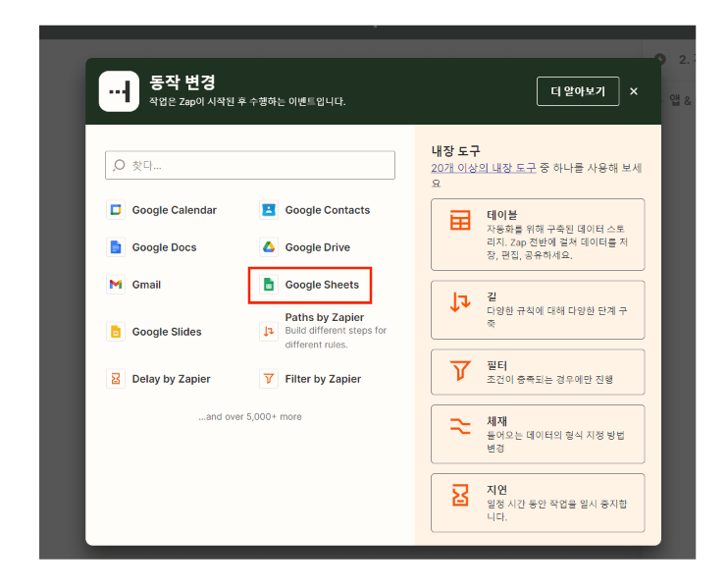Close the 동작 변경 dialog

tap(634, 91)
